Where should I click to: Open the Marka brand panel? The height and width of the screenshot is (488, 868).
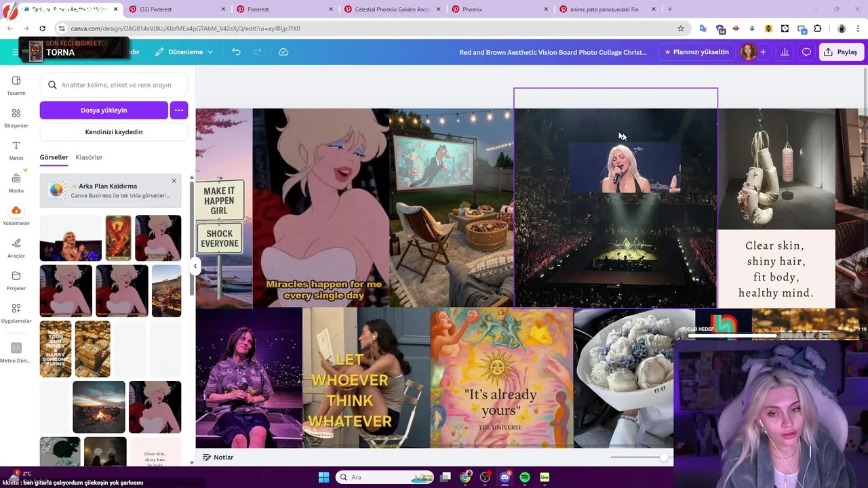tap(16, 183)
